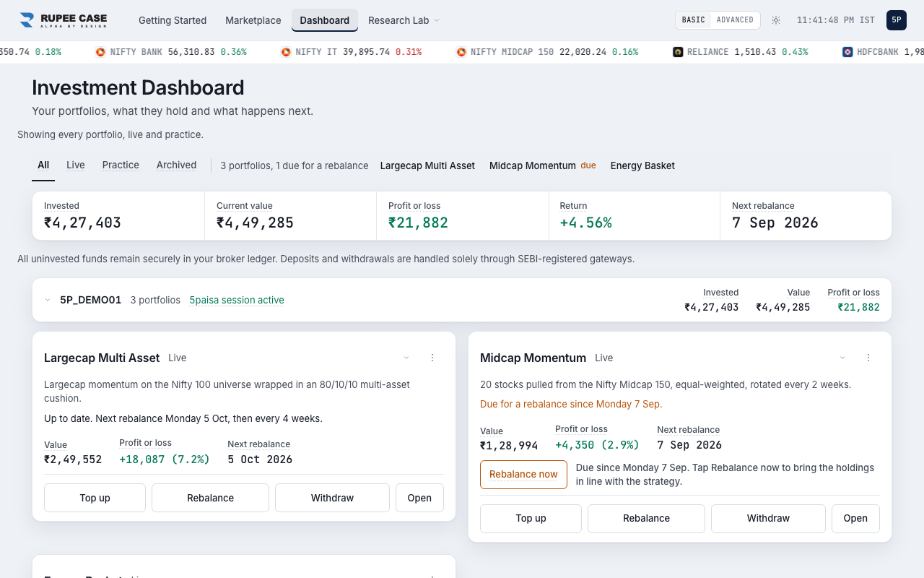Viewport: 924px width, 578px height.
Task: Click the HDFCBANK ticker logo
Action: [847, 52]
